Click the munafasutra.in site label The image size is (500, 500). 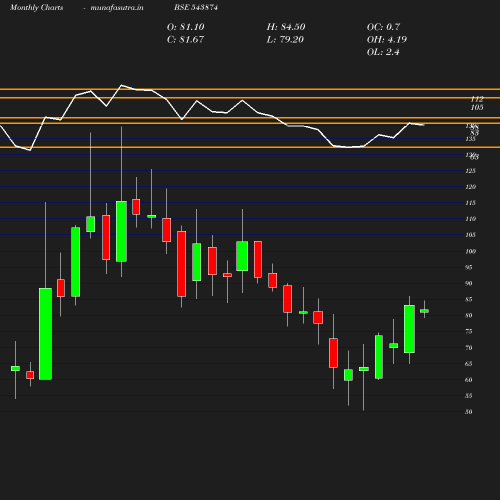pyautogui.click(x=117, y=7)
